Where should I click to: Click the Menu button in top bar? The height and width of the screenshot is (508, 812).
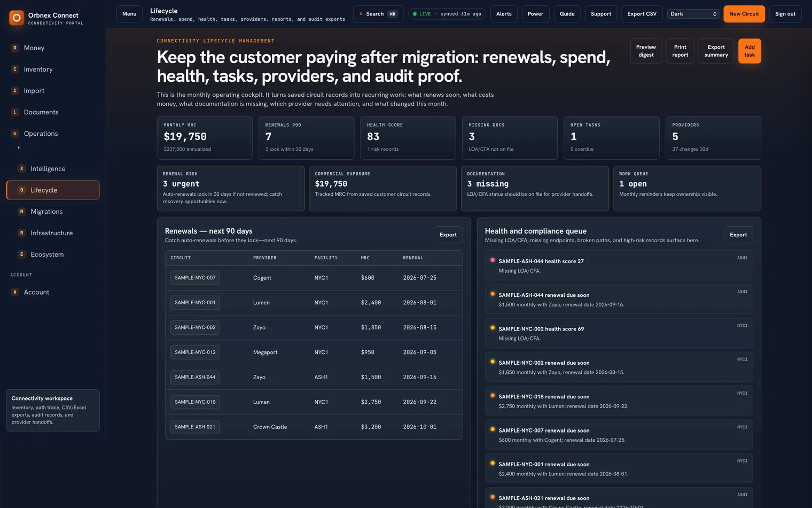[x=129, y=14]
